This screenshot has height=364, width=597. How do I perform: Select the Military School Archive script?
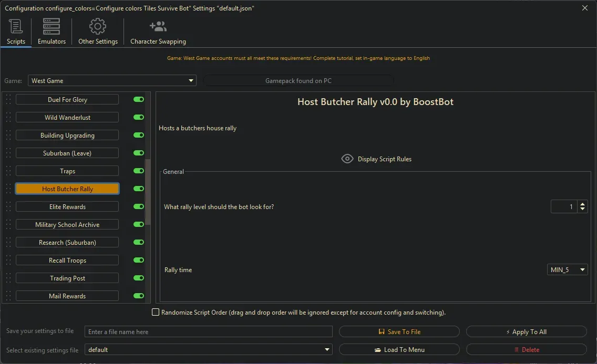tap(67, 225)
